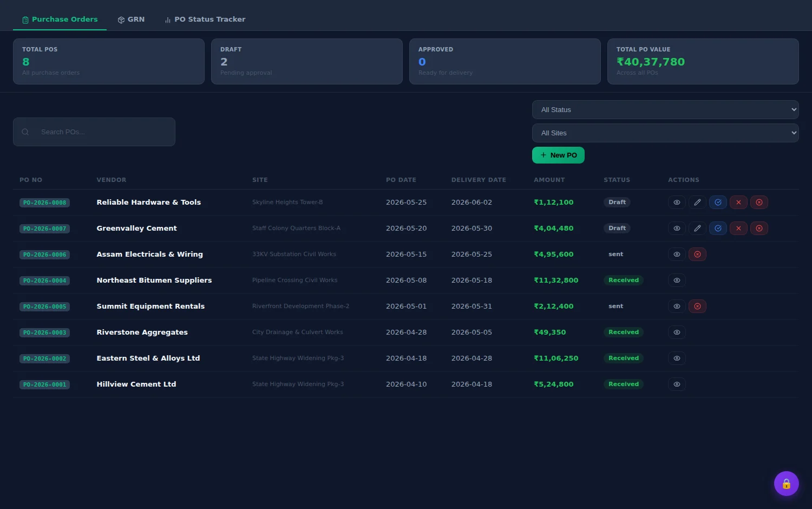
Task: Click the Draft status badge for Reliable Hardware
Action: [617, 202]
